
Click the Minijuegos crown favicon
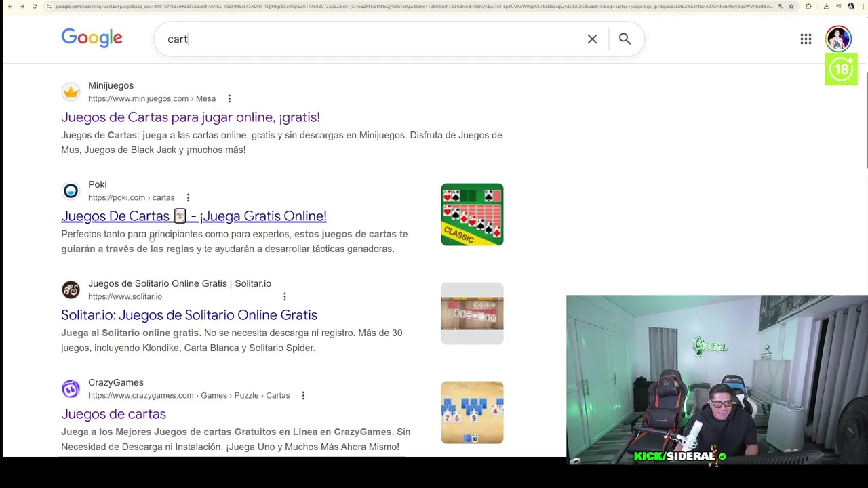[x=71, y=91]
